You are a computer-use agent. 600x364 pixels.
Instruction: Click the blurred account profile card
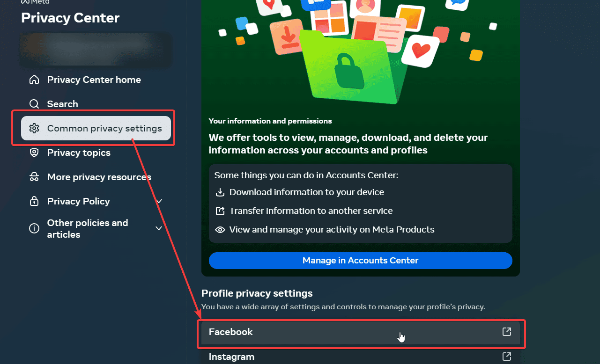point(96,49)
